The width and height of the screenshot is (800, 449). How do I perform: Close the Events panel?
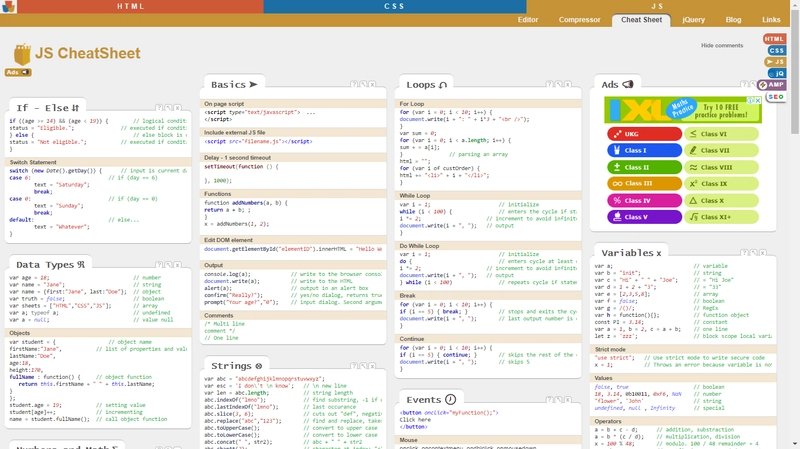(568, 400)
